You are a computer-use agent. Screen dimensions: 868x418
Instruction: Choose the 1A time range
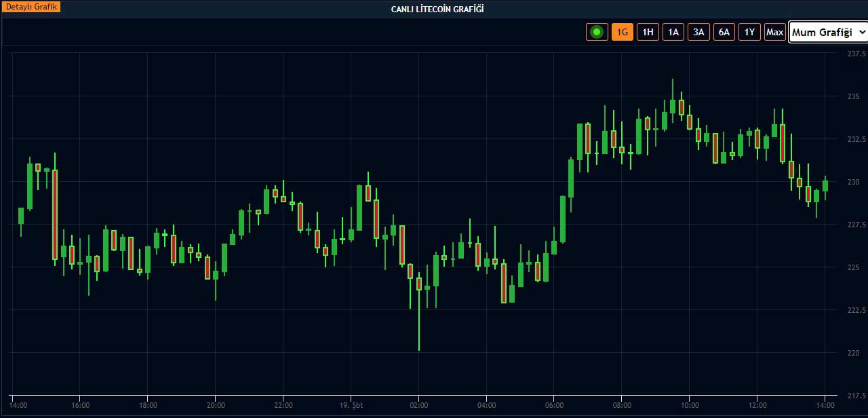click(673, 32)
